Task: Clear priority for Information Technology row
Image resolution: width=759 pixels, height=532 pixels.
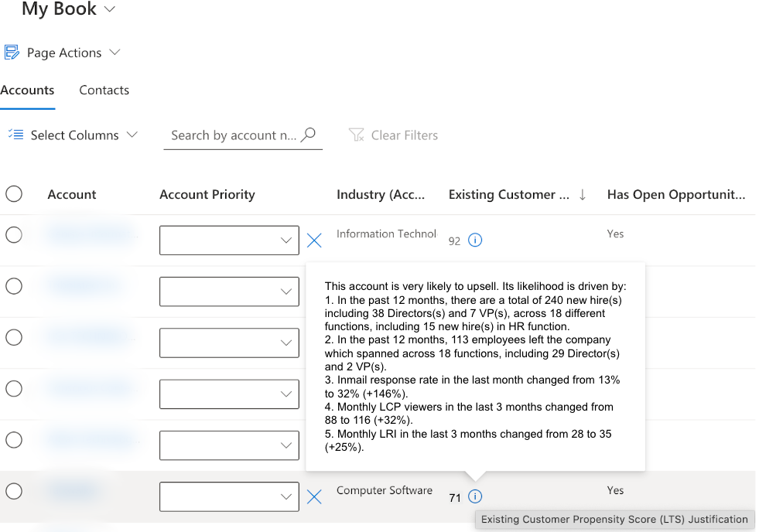Action: (x=314, y=240)
